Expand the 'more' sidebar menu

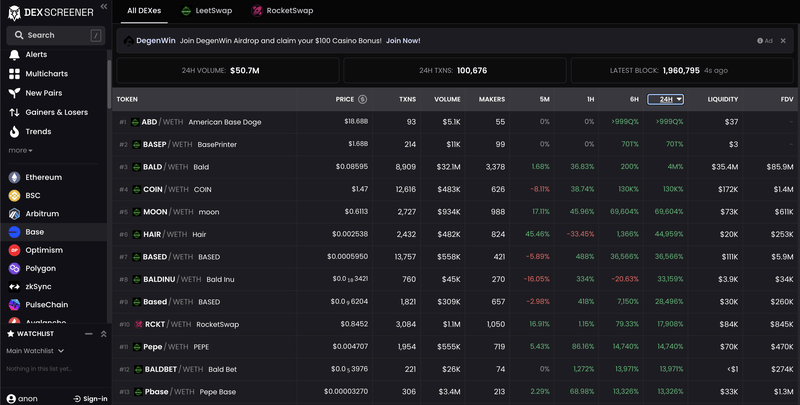(20, 150)
